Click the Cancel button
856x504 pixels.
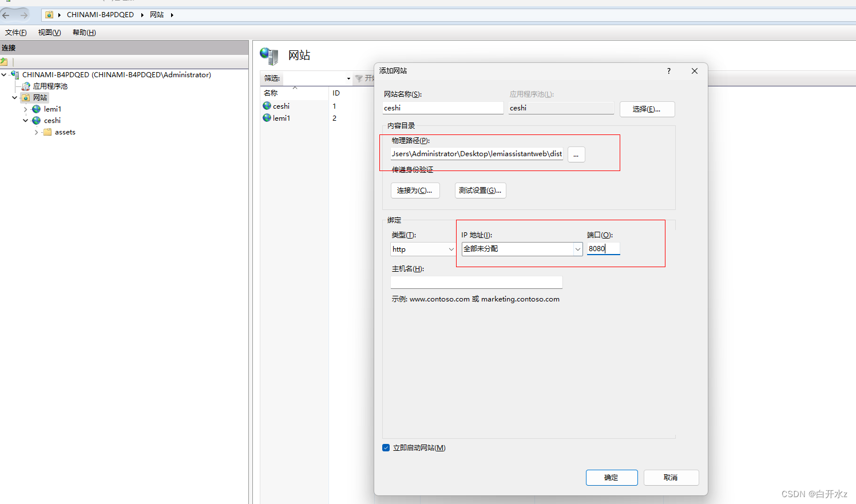[x=671, y=478]
